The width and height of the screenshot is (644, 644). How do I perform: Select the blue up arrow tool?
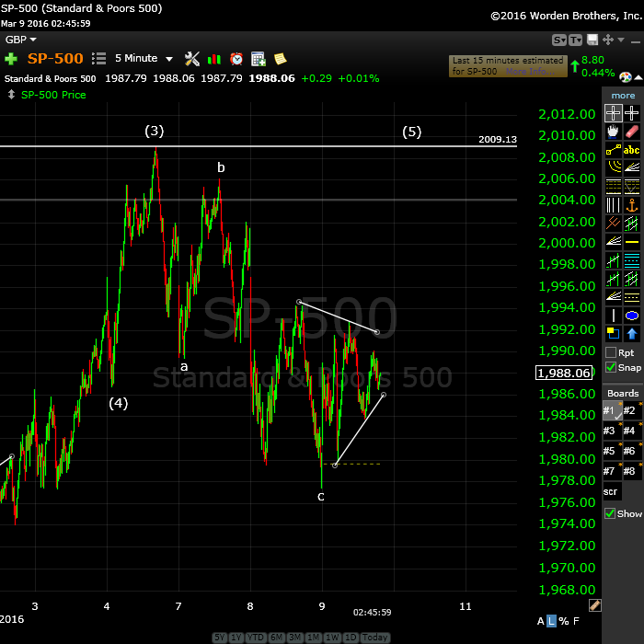click(632, 333)
